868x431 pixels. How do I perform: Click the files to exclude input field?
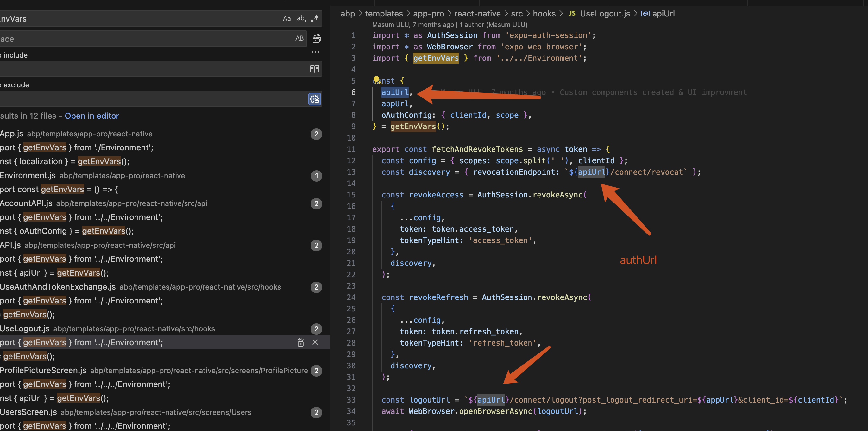152,99
